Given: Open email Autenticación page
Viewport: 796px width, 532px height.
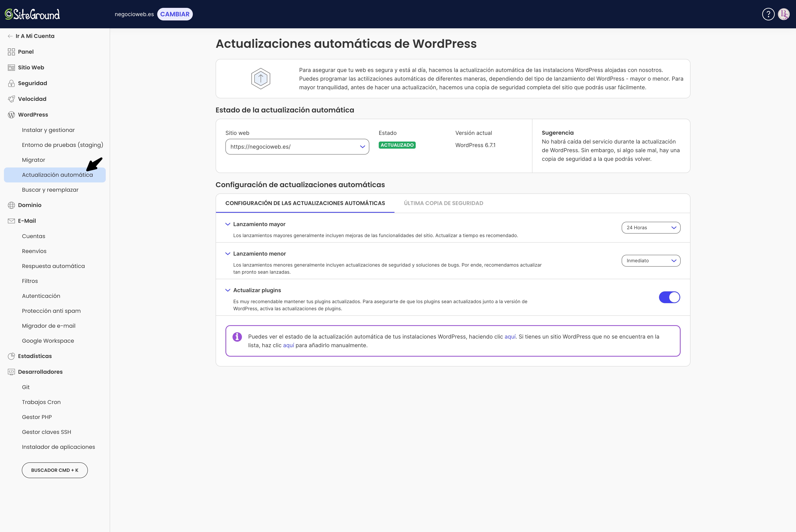Looking at the screenshot, I should point(41,296).
